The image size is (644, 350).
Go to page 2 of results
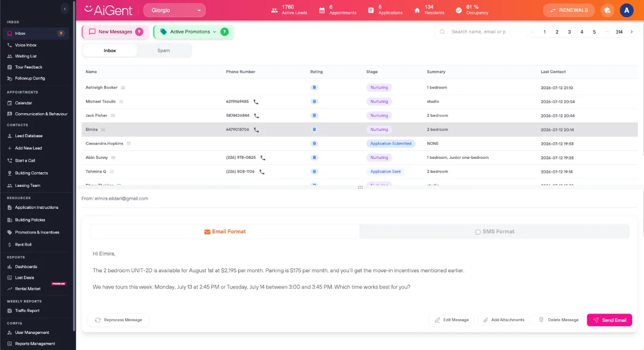[x=557, y=32]
